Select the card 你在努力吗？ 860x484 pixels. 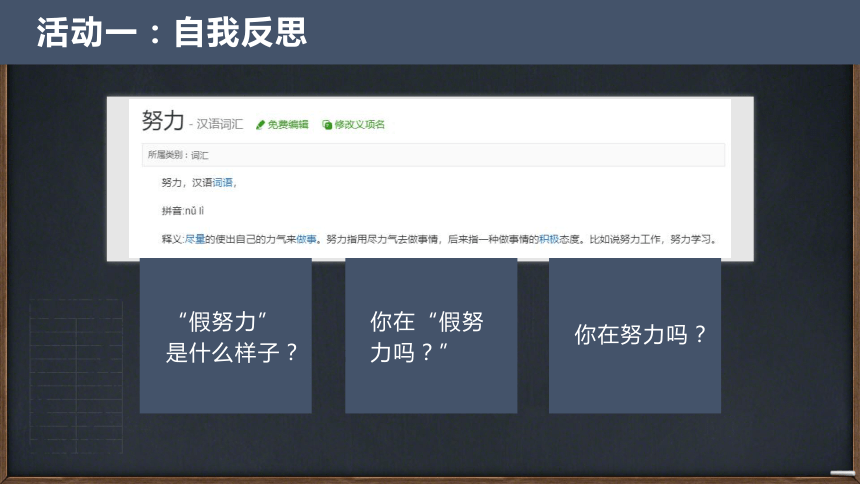(x=635, y=336)
